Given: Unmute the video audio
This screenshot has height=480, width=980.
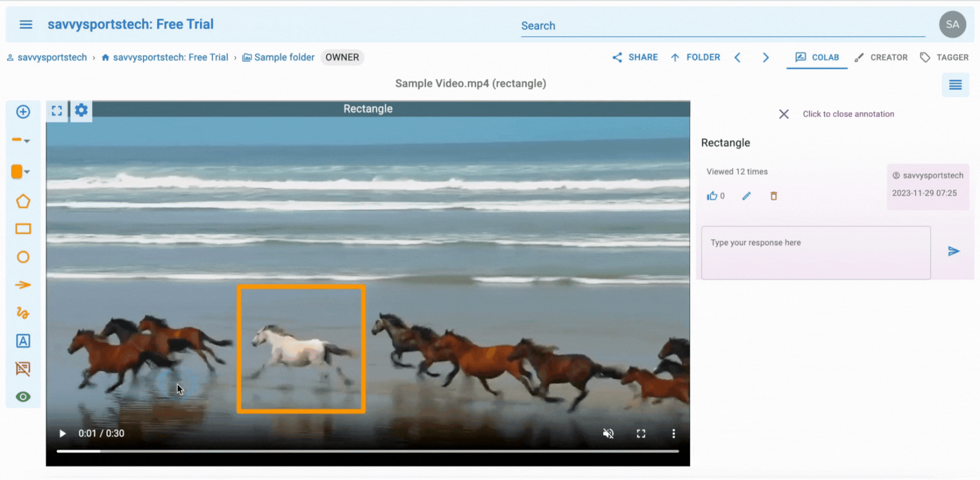Looking at the screenshot, I should click(x=608, y=434).
